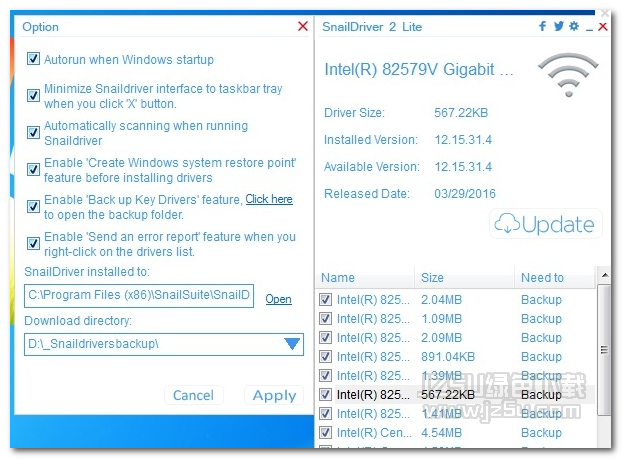Viewport: 622px width, 459px height.
Task: Click Driver Size value 567.22KB
Action: pyautogui.click(x=461, y=113)
